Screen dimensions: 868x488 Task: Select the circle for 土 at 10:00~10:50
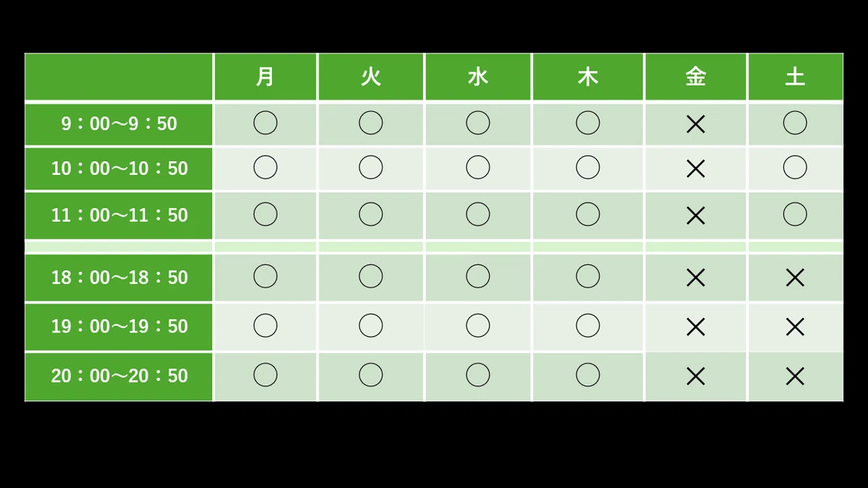point(795,167)
